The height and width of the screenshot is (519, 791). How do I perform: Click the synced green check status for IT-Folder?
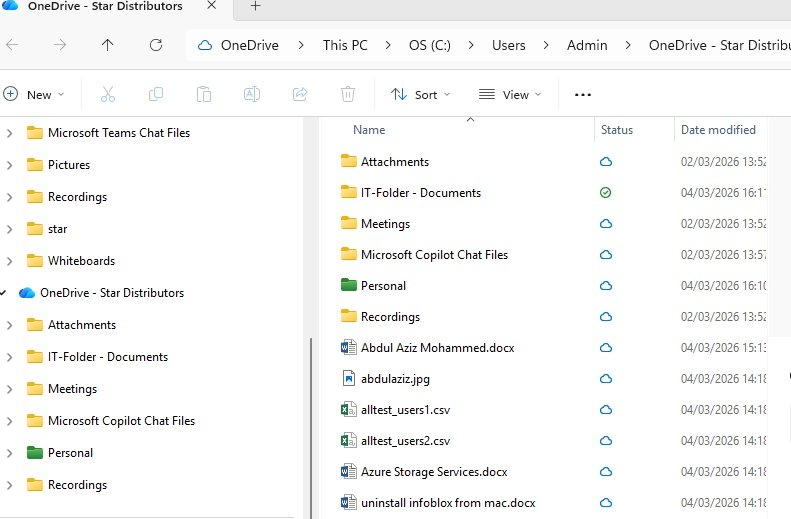click(605, 193)
